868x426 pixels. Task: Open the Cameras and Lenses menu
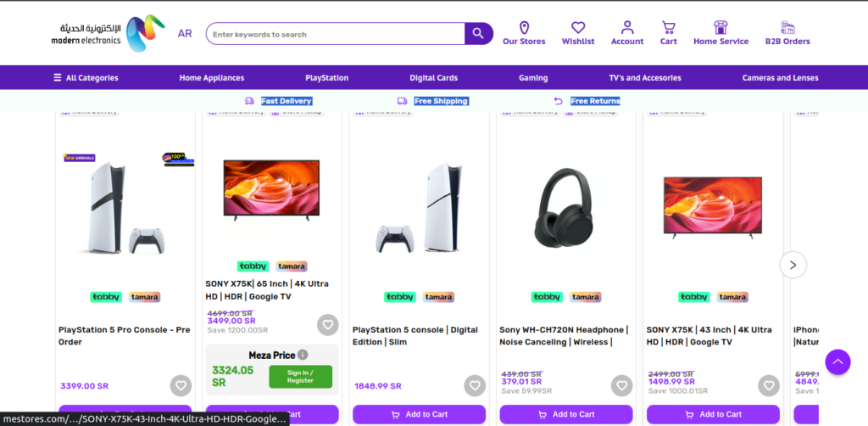click(780, 77)
